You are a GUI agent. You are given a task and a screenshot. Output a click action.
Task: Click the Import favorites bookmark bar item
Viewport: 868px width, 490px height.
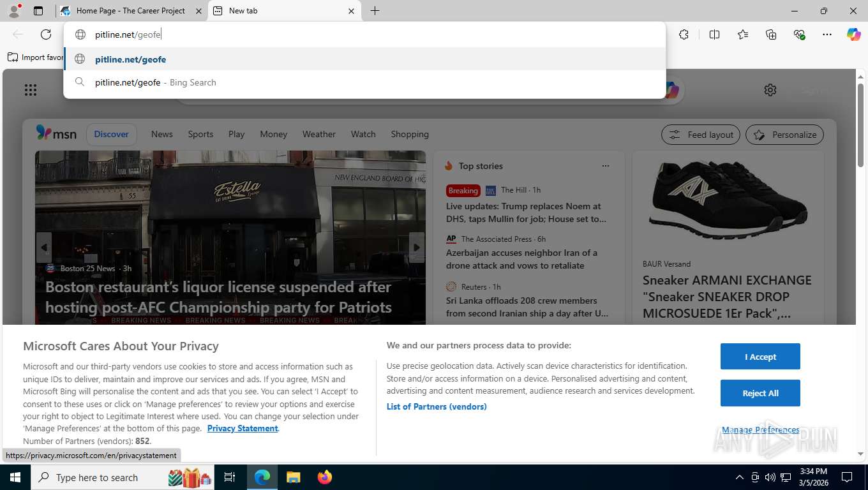pos(36,57)
